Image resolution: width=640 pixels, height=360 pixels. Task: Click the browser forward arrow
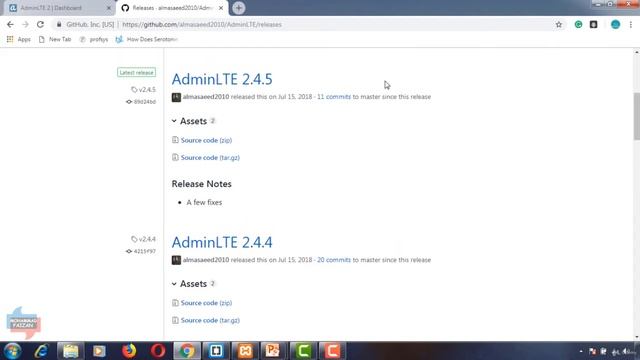(x=25, y=24)
